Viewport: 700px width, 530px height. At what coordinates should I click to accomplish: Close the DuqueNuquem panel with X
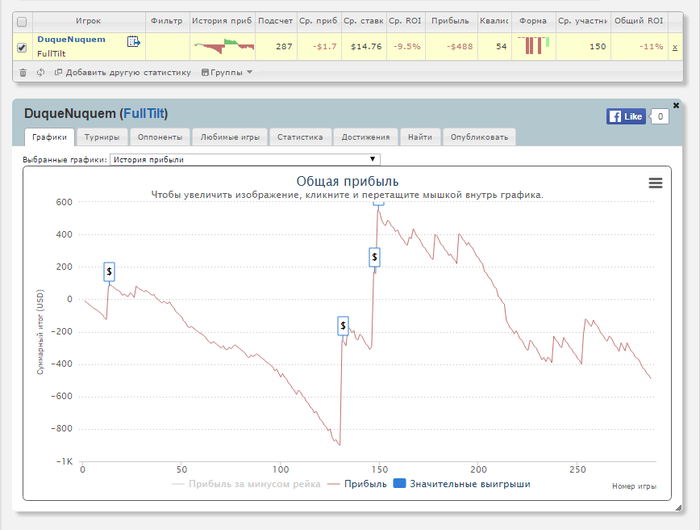(676, 105)
